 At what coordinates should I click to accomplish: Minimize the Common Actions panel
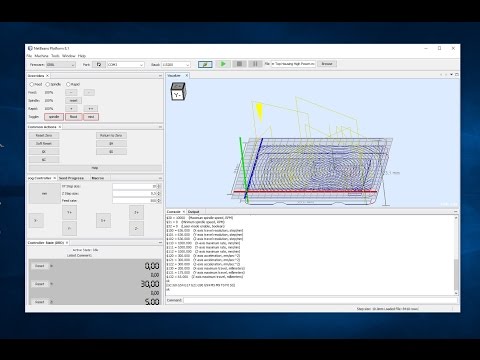[x=160, y=127]
